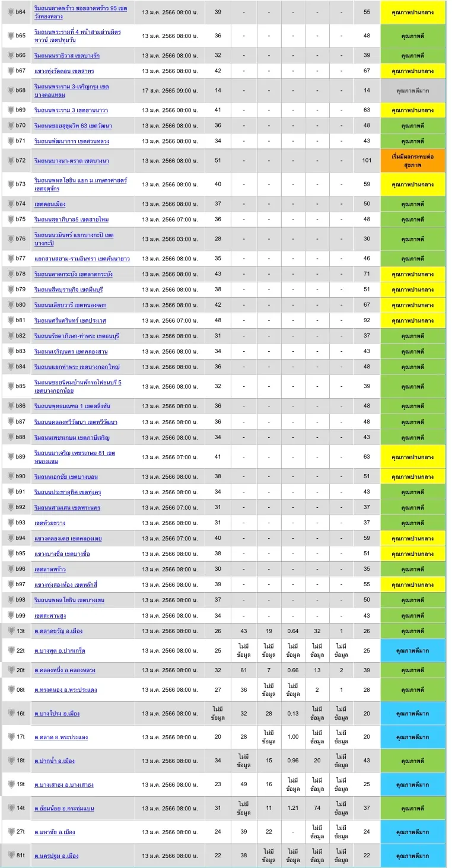Screen dimensions: 452x868
Task: Click the blue คุณภาพดีมาก cell for 19t
Action: coord(413,784)
